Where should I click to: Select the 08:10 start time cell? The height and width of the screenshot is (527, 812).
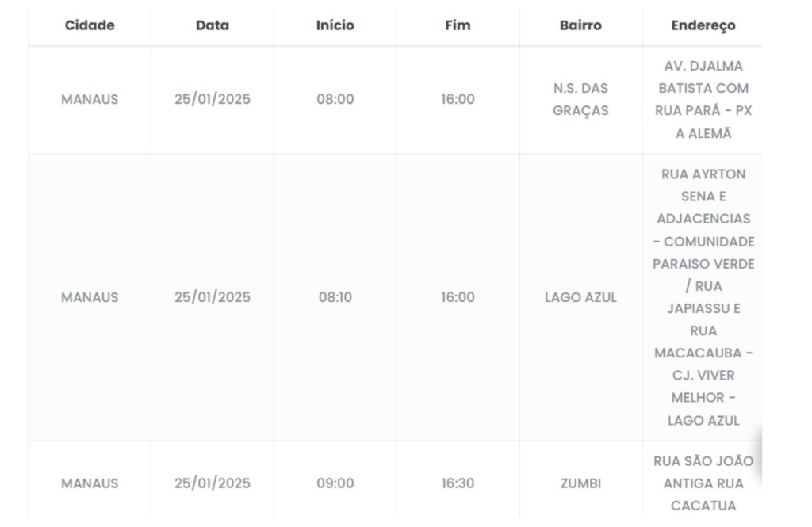point(335,298)
